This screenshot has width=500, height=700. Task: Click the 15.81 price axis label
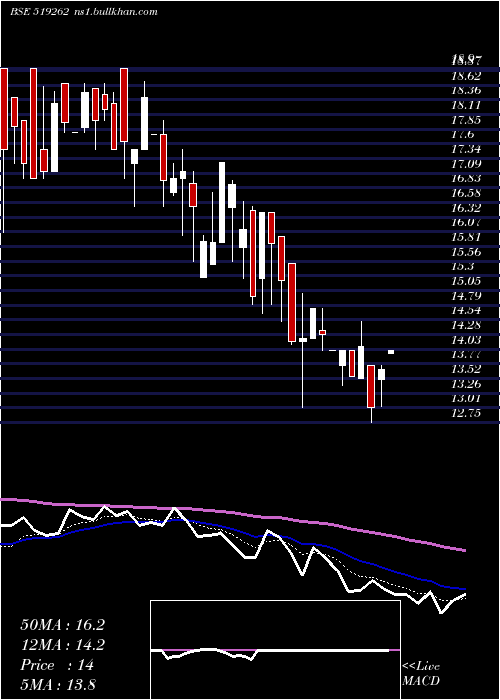pyautogui.click(x=466, y=237)
